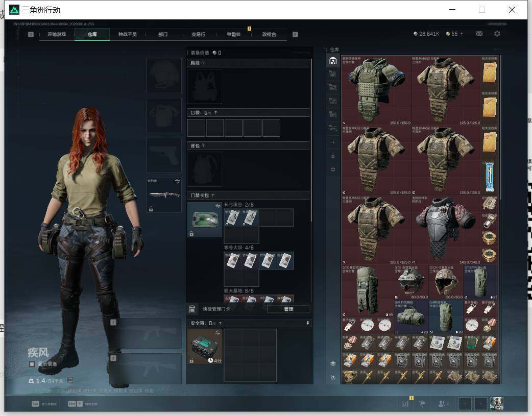Click the 快捷管理门卡 icon
532x416 pixels.
tap(192, 309)
